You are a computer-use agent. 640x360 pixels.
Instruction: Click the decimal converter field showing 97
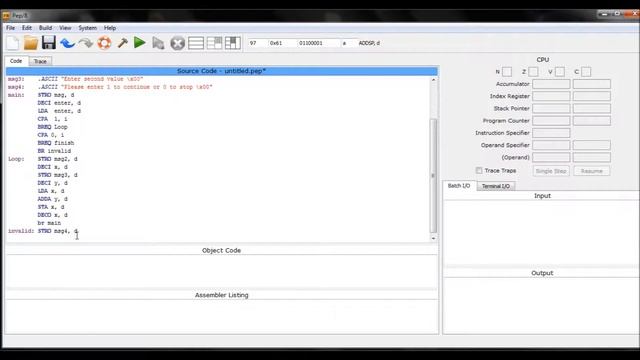257,43
